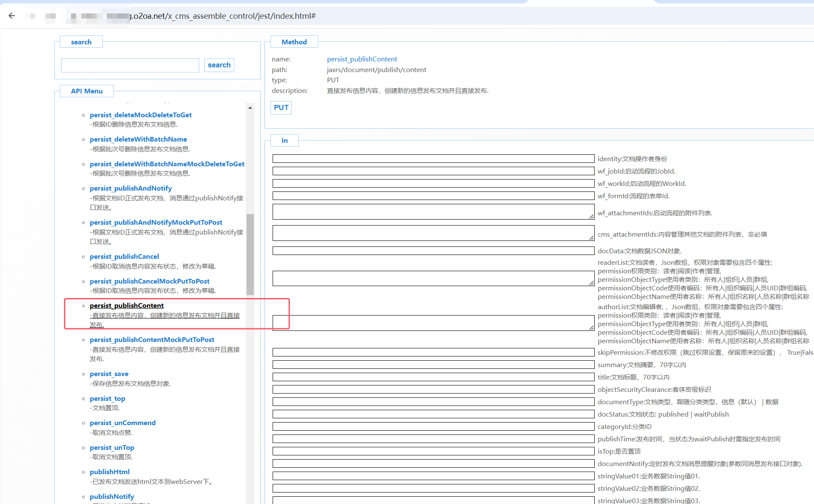Open persist_deleteMockDeleteToGet API entry
This screenshot has width=814, height=504.
(x=140, y=115)
